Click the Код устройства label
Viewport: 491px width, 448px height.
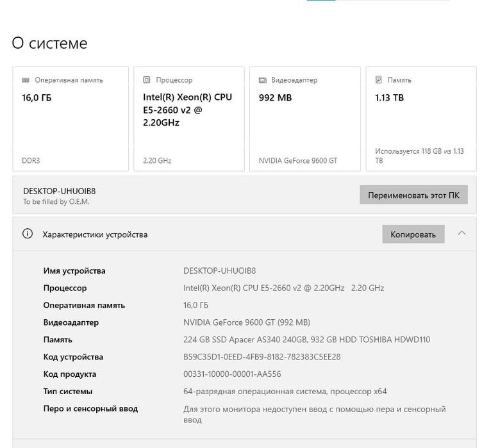pos(73,357)
